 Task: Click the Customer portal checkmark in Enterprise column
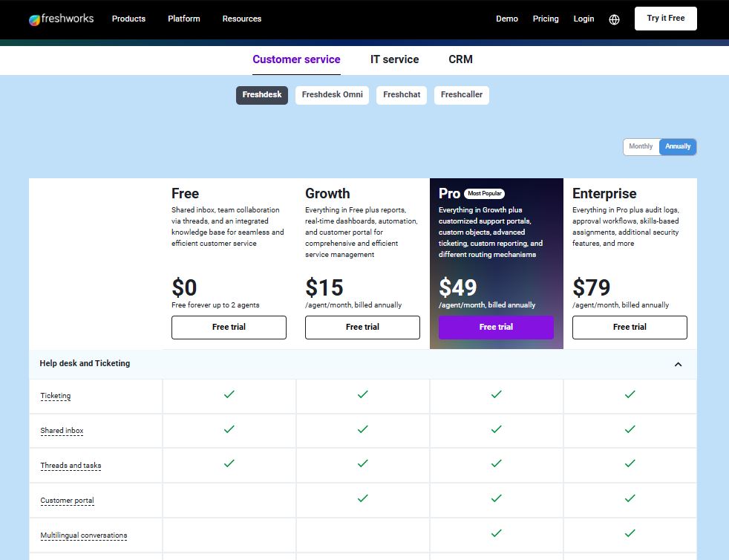click(x=630, y=498)
